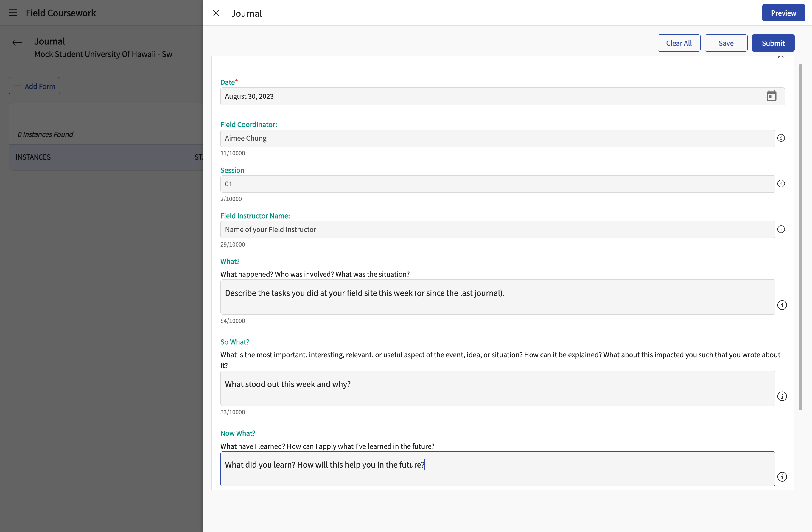The height and width of the screenshot is (532, 812).
Task: Show info for the What? field
Action: click(x=782, y=305)
